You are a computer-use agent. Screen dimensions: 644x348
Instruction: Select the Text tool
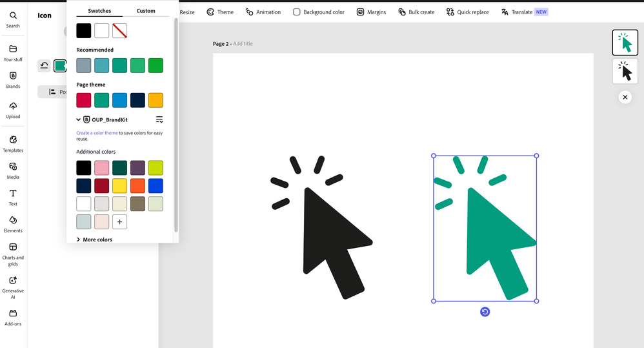[x=13, y=198]
